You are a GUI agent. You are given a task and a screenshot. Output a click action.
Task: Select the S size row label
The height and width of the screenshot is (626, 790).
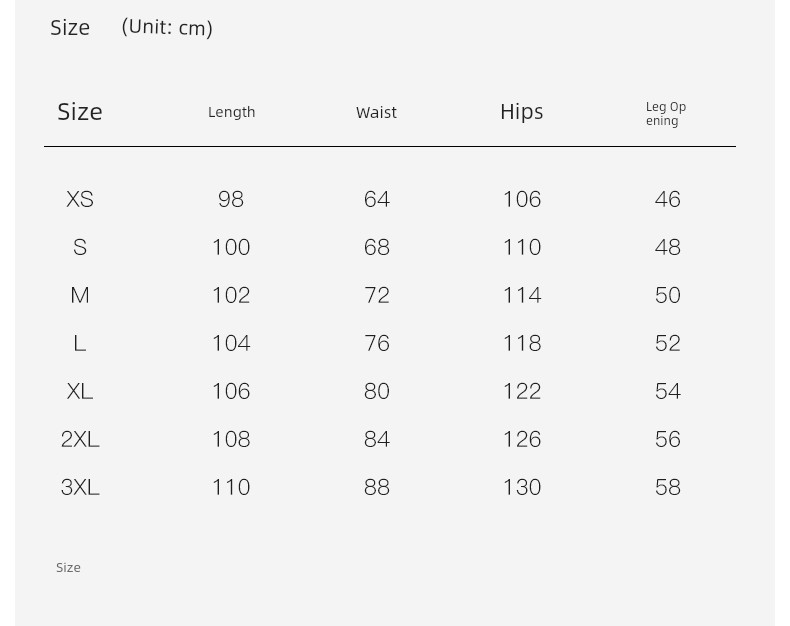[x=80, y=247]
